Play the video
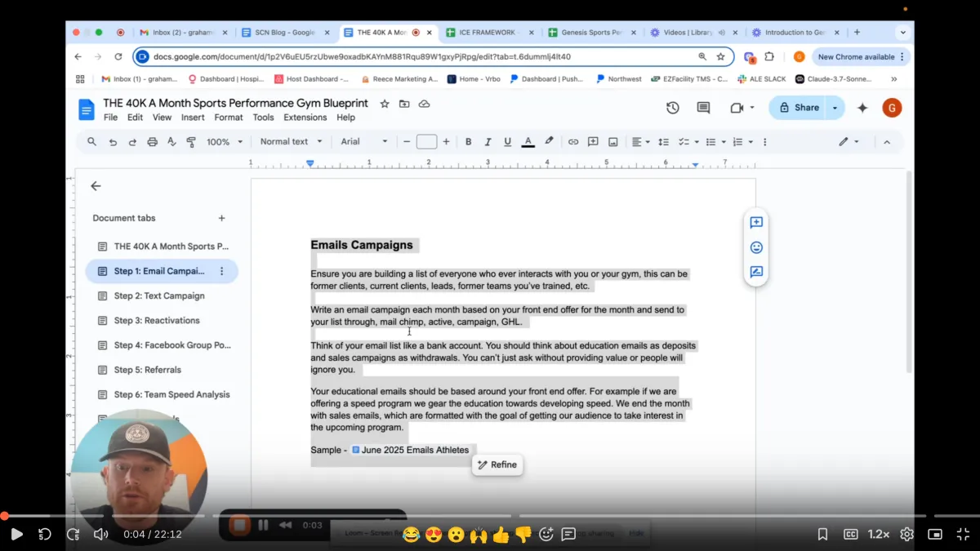The width and height of the screenshot is (980, 551). click(16, 535)
